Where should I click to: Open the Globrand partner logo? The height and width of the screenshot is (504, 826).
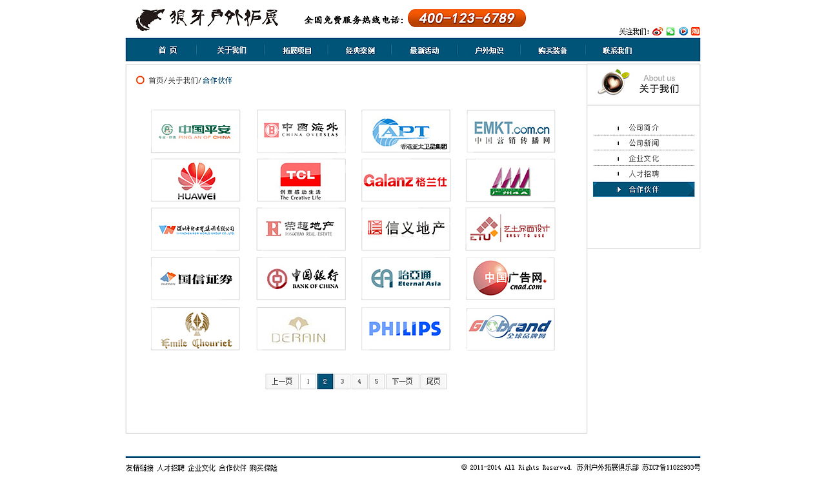tap(510, 328)
